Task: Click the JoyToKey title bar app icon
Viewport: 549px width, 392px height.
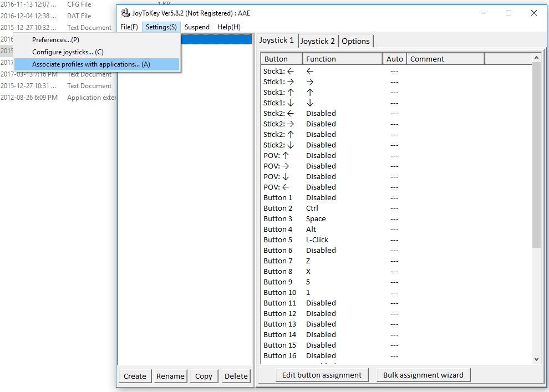Action: click(125, 13)
